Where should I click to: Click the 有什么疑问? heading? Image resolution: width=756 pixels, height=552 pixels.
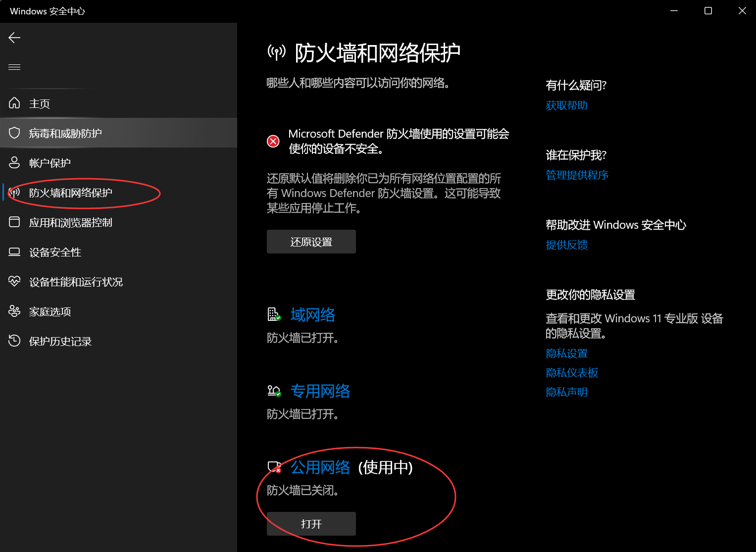(x=576, y=85)
